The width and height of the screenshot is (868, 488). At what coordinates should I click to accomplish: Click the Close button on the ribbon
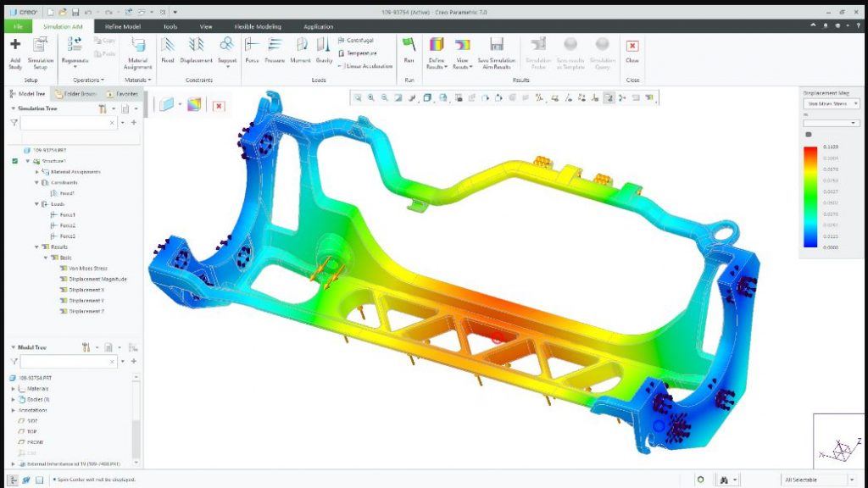click(x=631, y=49)
